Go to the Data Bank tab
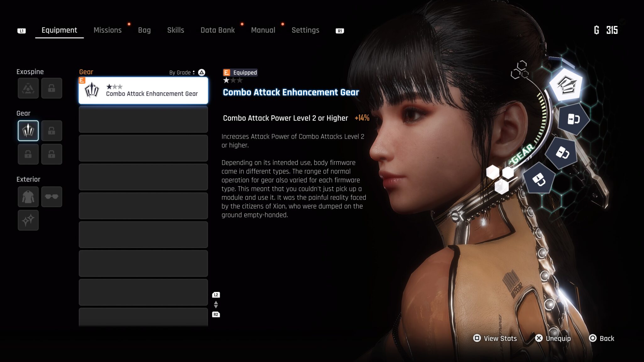The height and width of the screenshot is (362, 644). click(217, 30)
